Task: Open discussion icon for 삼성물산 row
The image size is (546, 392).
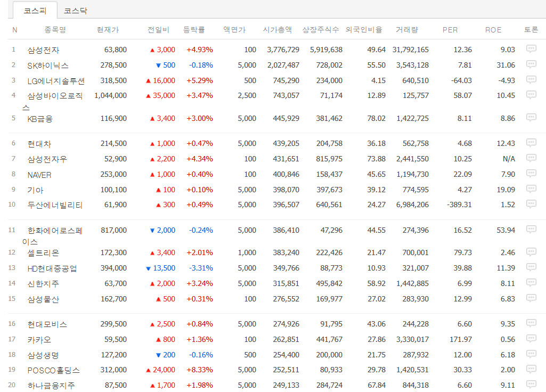Action: pos(531,298)
